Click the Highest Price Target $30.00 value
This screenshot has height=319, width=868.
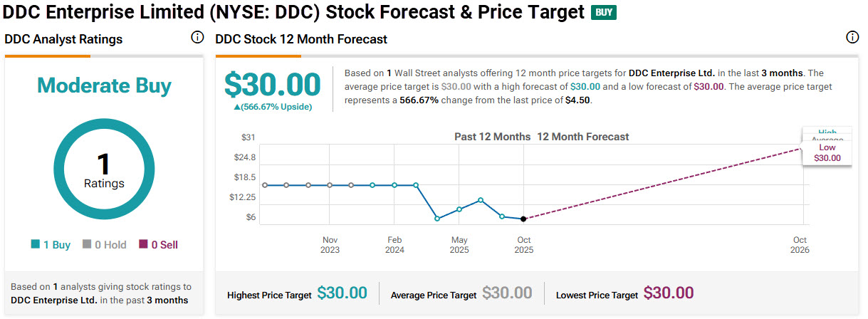click(x=342, y=293)
